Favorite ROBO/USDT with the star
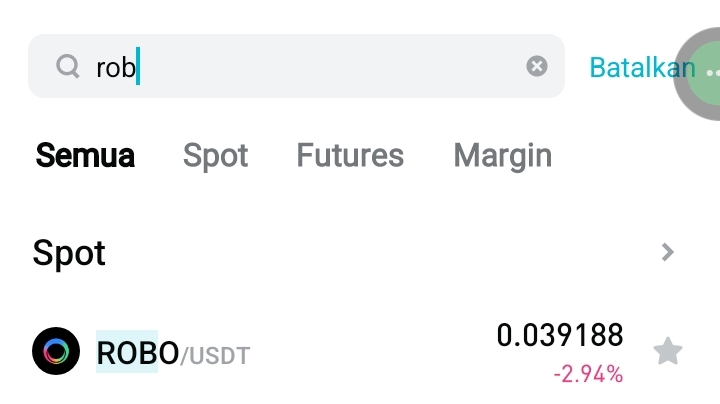The height and width of the screenshot is (404, 720). (667, 351)
